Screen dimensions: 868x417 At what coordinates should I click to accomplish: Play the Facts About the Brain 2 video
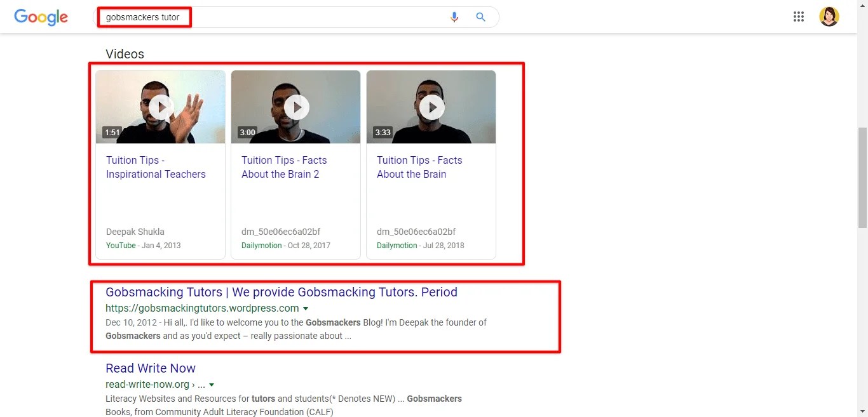click(x=296, y=107)
